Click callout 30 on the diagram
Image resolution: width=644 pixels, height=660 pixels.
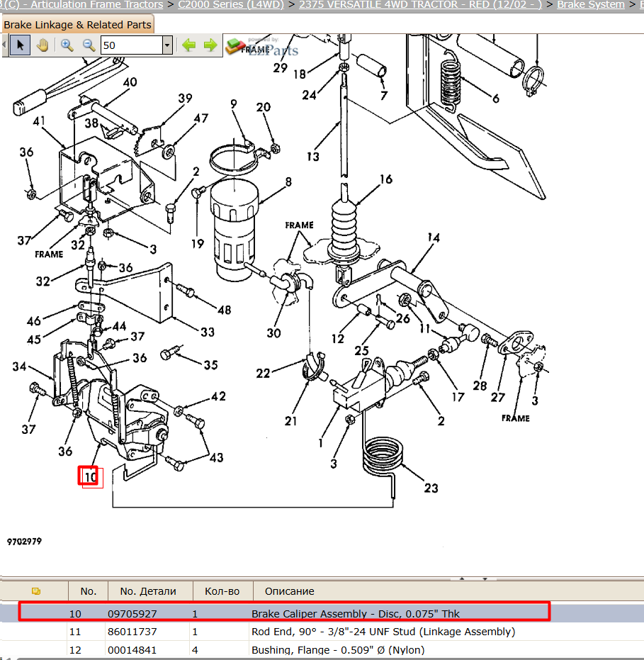coord(273,333)
